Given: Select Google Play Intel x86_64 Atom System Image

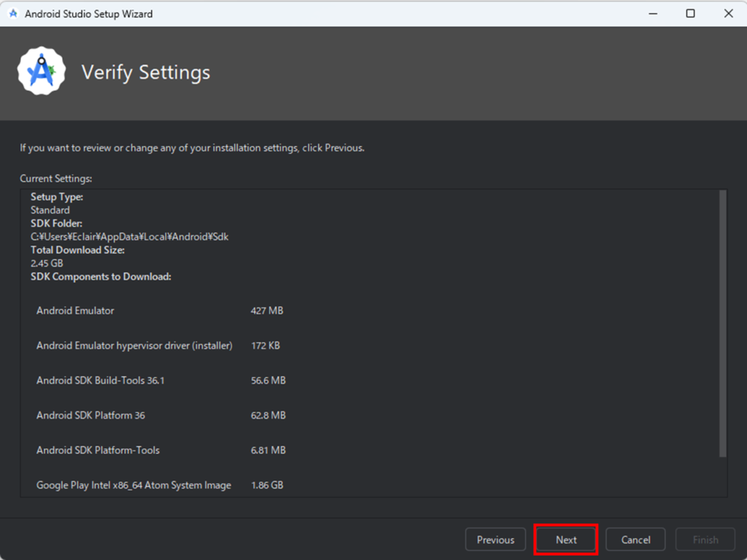Looking at the screenshot, I should point(133,485).
